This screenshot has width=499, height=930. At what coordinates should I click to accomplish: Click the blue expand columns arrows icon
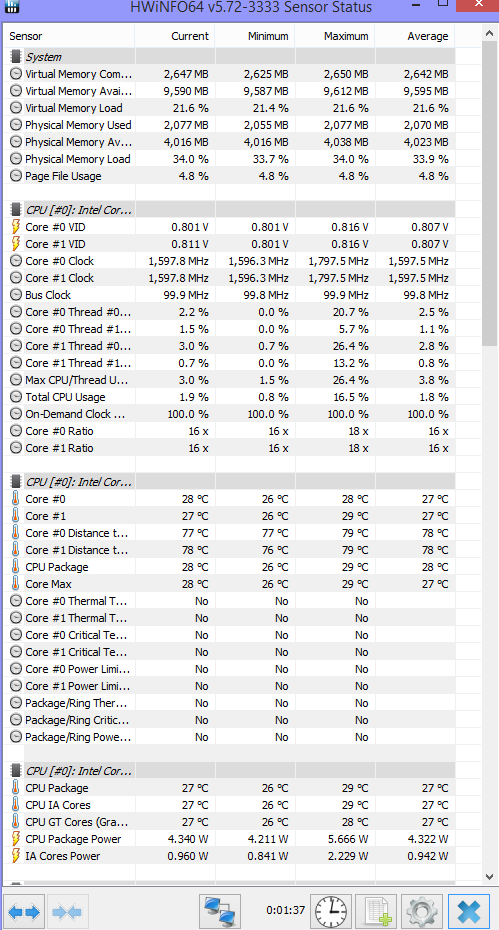[25, 912]
